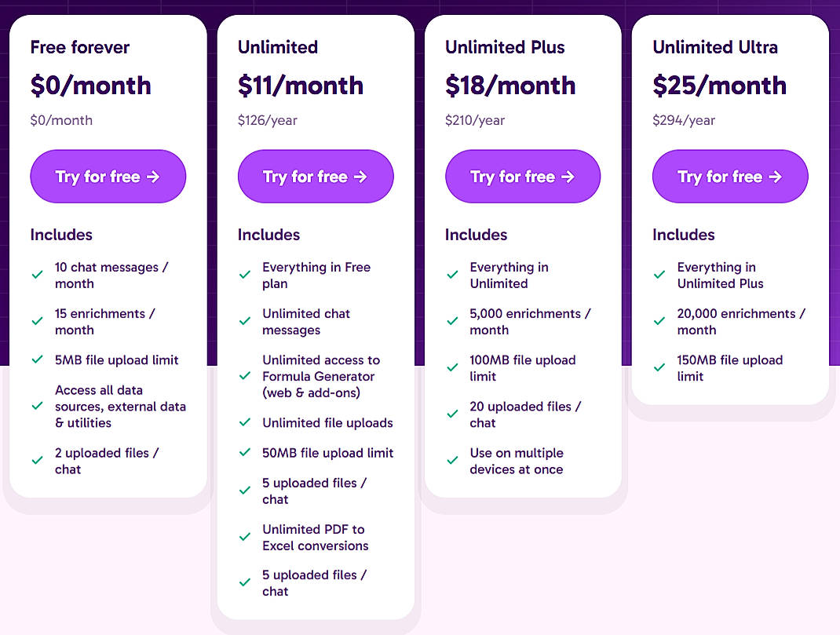840x635 pixels.
Task: Select the checkmark next to Use on multiple devices
Action: click(x=451, y=461)
